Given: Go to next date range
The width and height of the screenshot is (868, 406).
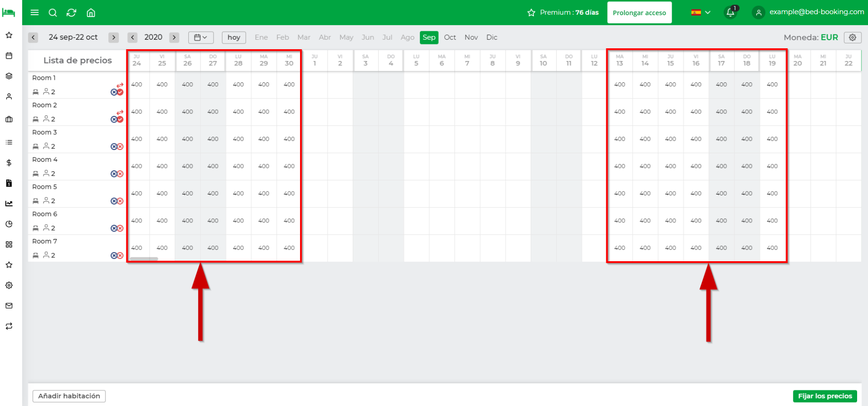Looking at the screenshot, I should point(114,37).
